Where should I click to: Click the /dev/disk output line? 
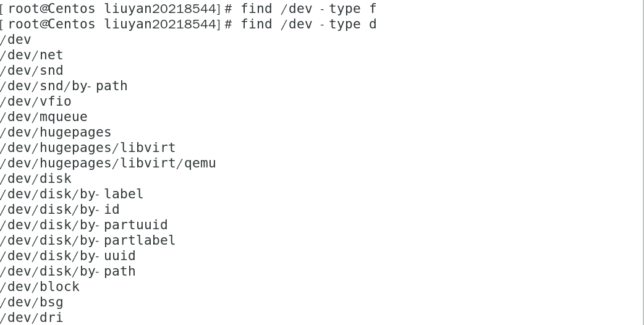pyautogui.click(x=36, y=179)
